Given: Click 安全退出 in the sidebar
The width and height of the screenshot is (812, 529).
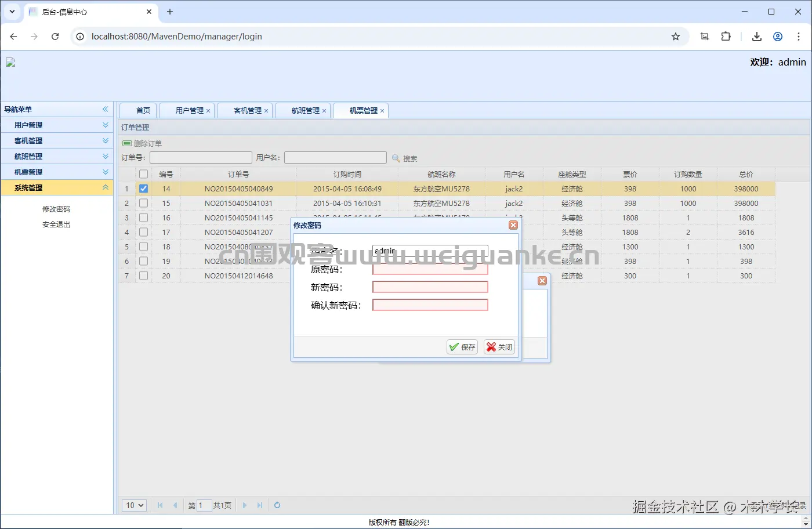Looking at the screenshot, I should [x=56, y=224].
